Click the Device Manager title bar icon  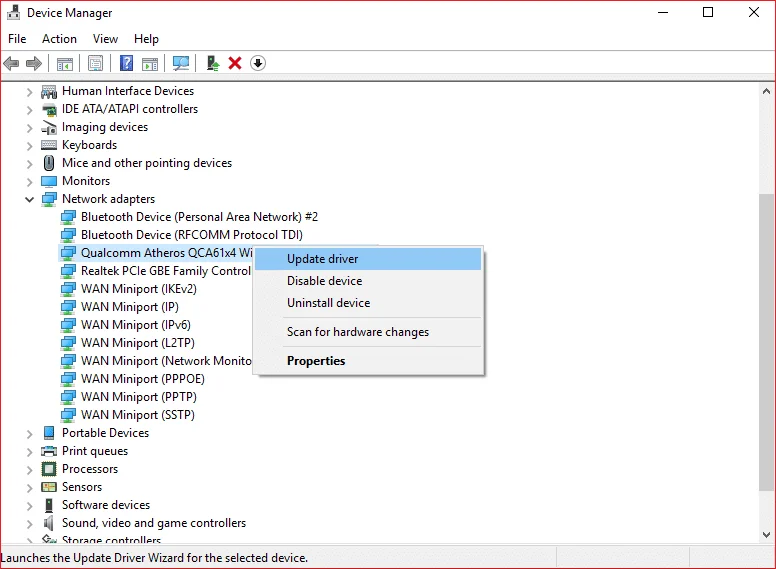click(13, 12)
